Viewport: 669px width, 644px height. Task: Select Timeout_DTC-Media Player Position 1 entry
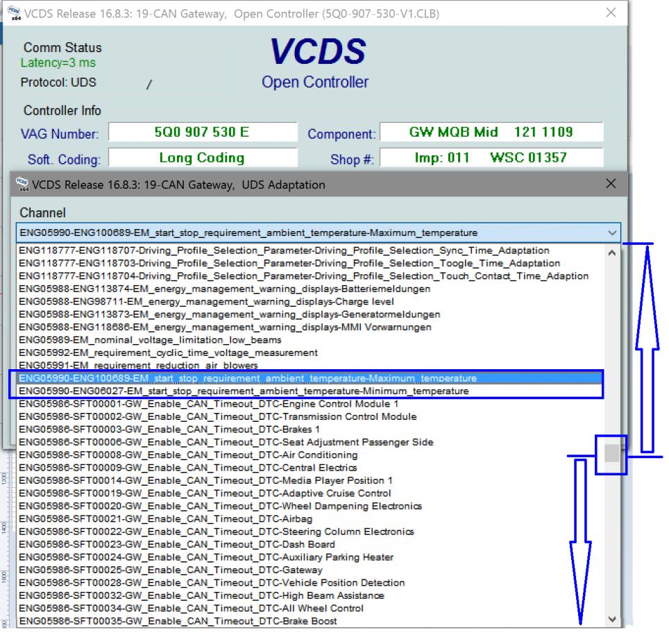pyautogui.click(x=311, y=480)
